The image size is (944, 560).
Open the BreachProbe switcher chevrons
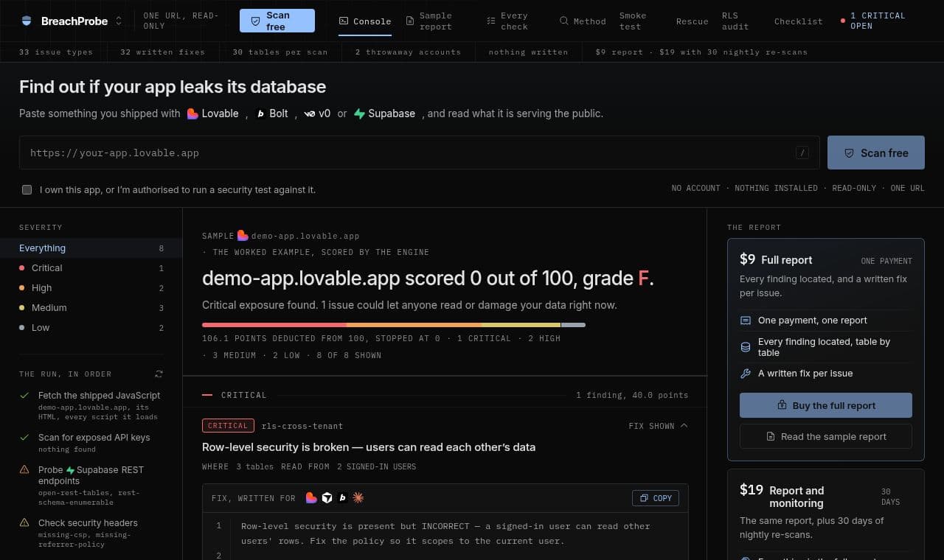pos(119,21)
